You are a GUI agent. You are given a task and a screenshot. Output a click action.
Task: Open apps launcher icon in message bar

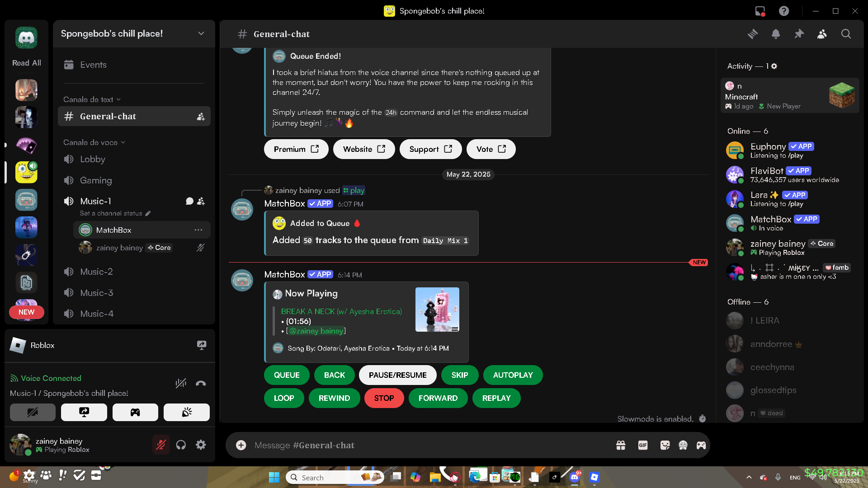[701, 445]
